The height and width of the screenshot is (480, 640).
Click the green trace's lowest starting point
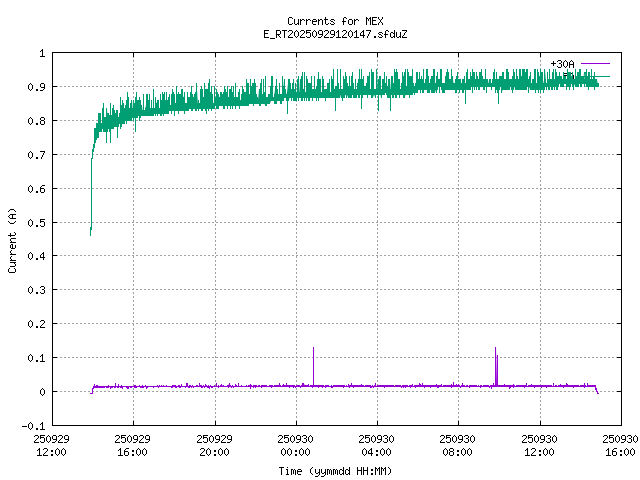(x=90, y=233)
